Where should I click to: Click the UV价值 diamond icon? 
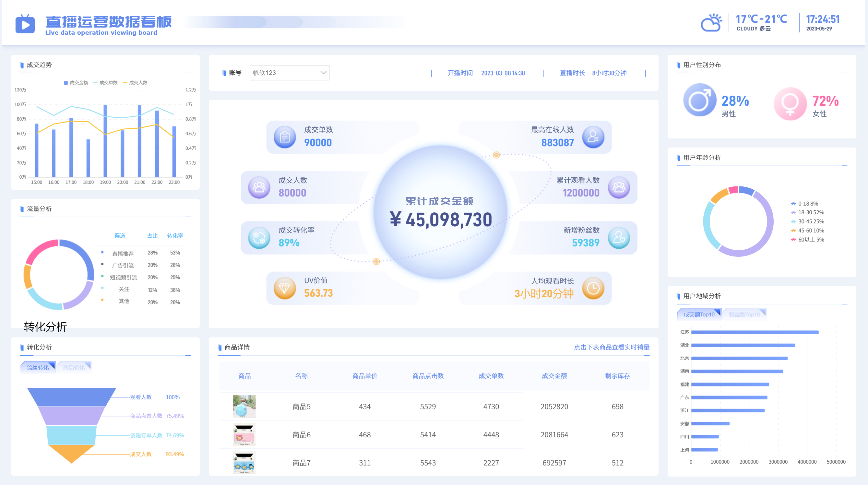pyautogui.click(x=285, y=288)
